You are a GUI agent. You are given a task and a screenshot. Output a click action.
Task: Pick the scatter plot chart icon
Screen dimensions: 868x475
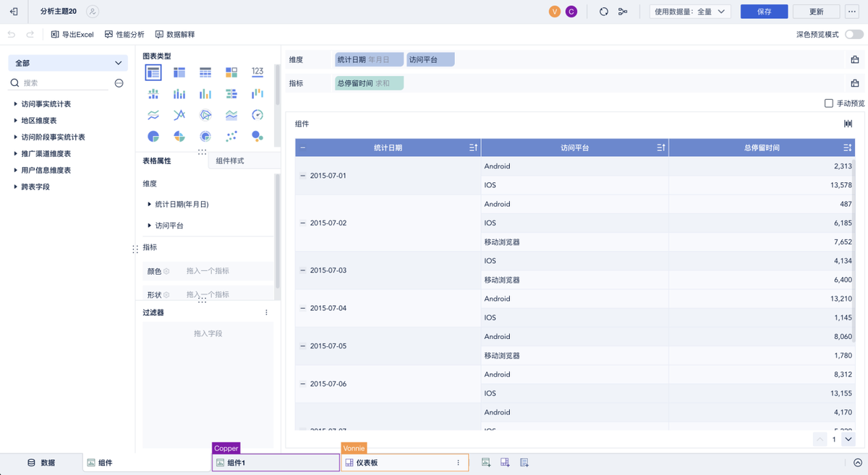click(x=231, y=136)
